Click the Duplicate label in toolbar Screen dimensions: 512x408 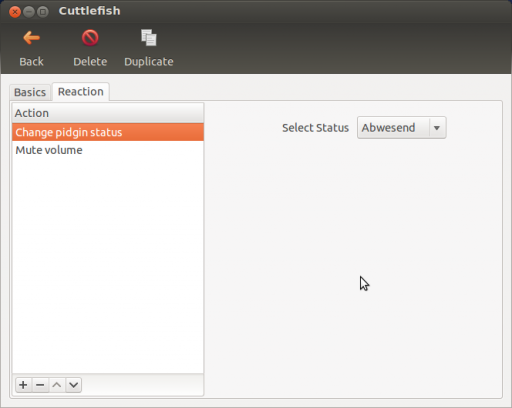(149, 62)
